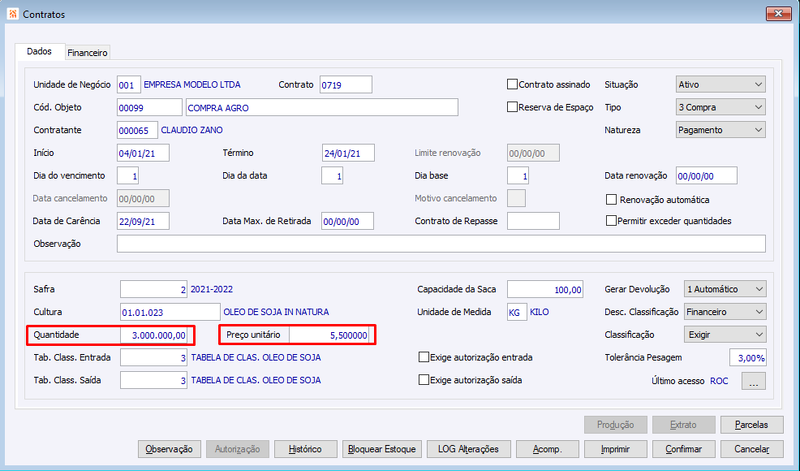This screenshot has height=471, width=800.
Task: Switch to the Financeiro tab
Action: [87, 53]
